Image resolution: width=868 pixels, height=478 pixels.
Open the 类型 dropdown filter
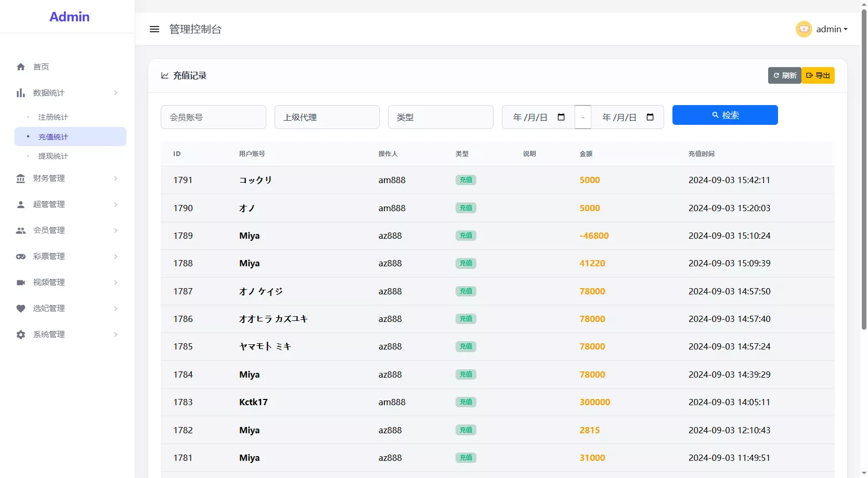tap(441, 117)
